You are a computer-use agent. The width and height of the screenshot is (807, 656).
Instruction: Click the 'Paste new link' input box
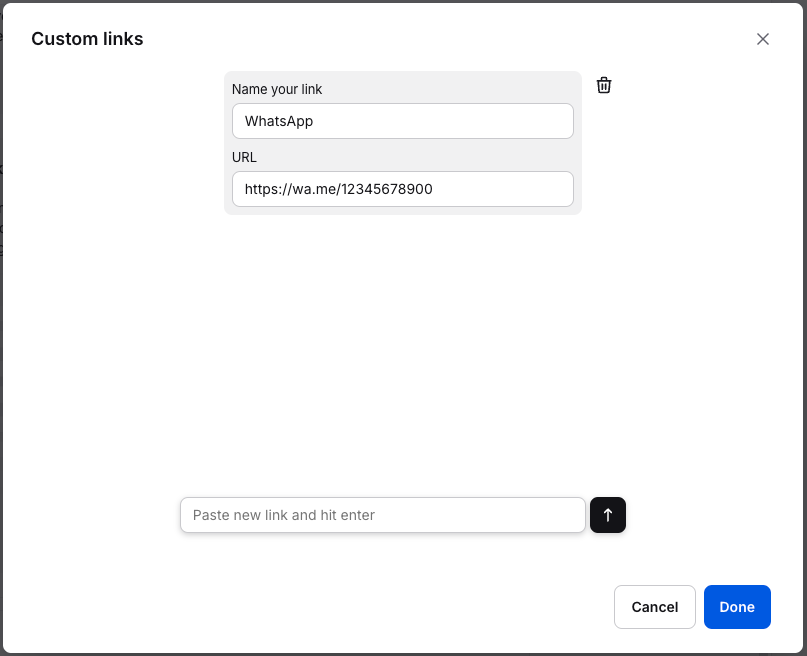tap(382, 515)
